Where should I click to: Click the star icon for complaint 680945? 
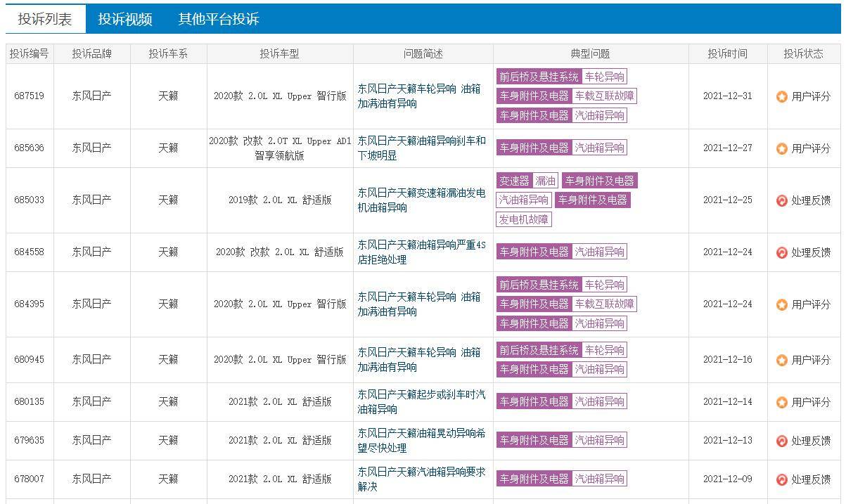pyautogui.click(x=781, y=360)
